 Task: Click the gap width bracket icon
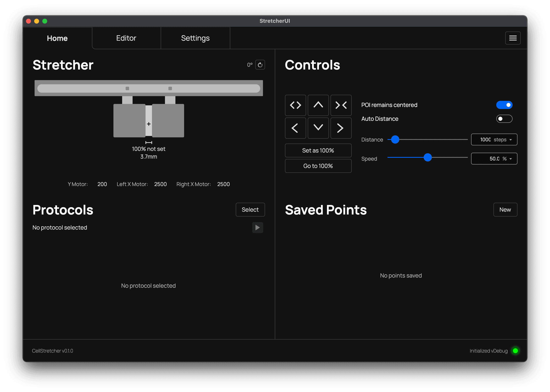[149, 142]
